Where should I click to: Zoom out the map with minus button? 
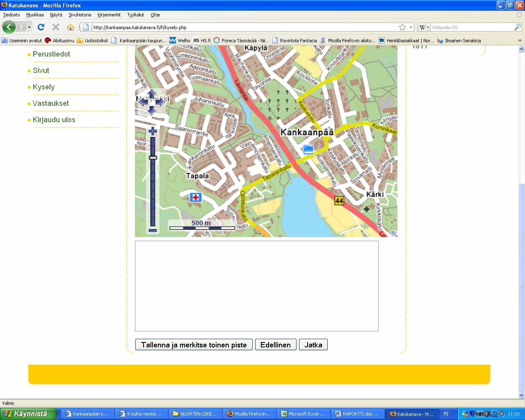[x=153, y=231]
